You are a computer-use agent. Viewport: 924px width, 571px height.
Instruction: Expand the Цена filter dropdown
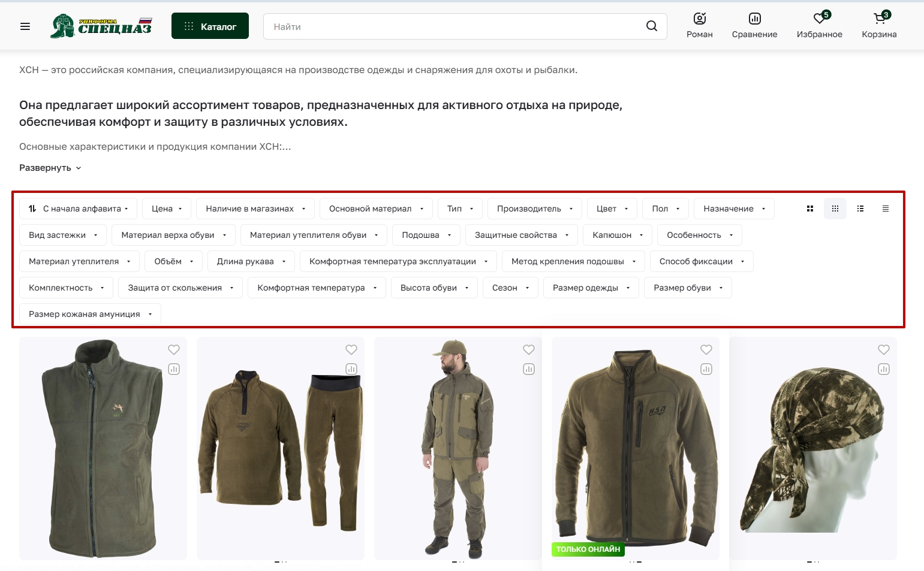(x=167, y=209)
